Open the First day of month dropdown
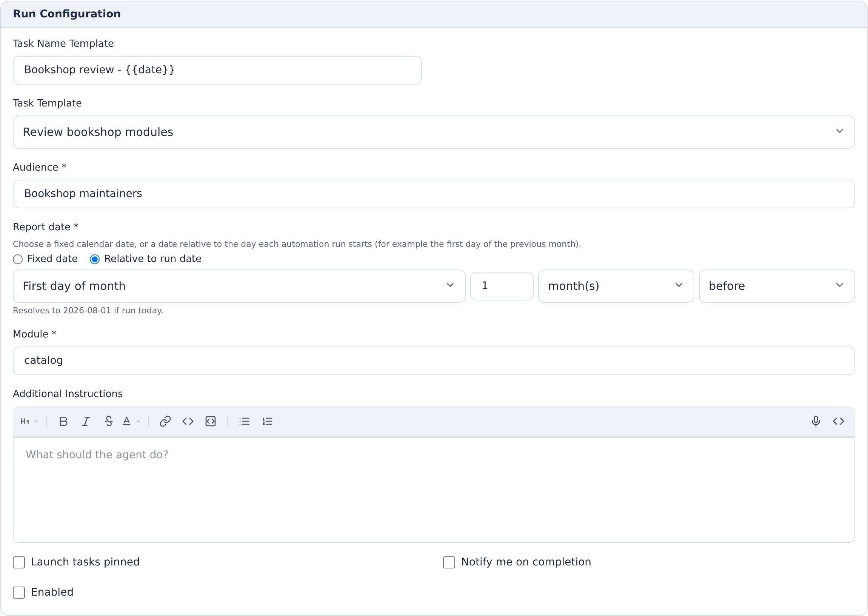Image resolution: width=868 pixels, height=616 pixels. tap(239, 286)
